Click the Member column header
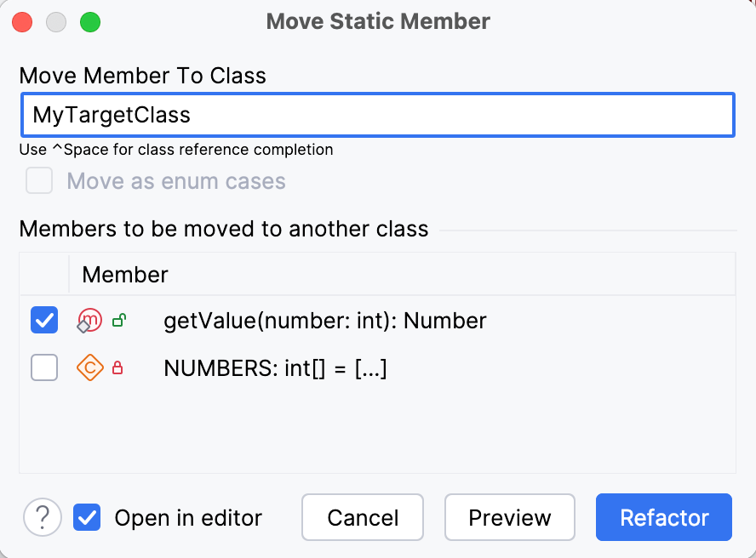This screenshot has height=558, width=756. click(124, 274)
